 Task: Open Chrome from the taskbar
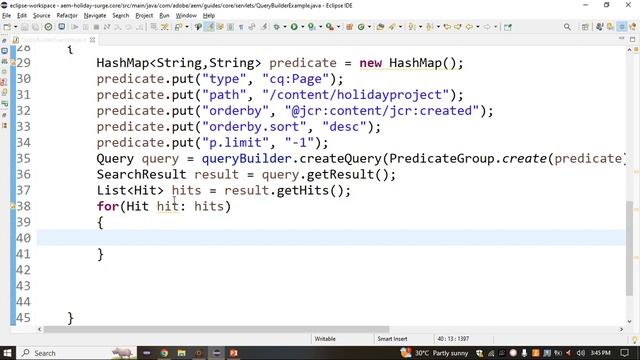pyautogui.click(x=164, y=353)
